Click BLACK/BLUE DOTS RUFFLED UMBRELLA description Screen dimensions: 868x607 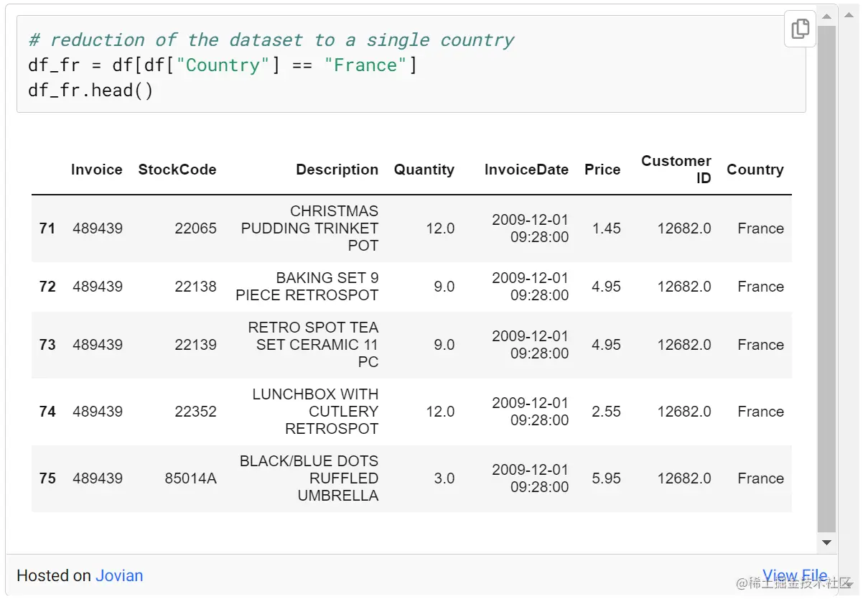(309, 478)
